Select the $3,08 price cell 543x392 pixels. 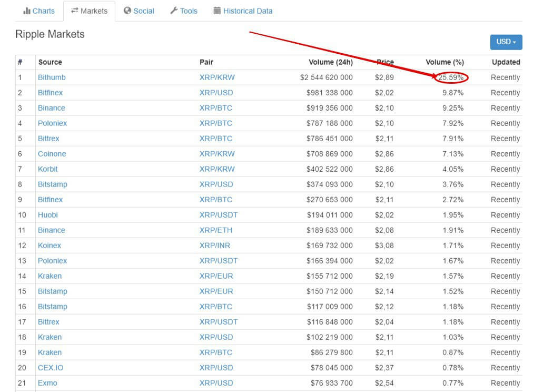tap(384, 246)
